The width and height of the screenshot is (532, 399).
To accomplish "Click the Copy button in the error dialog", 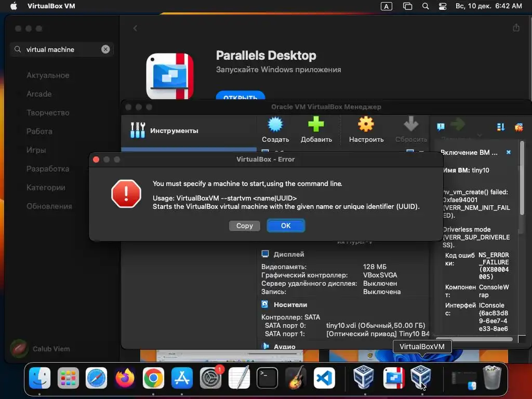I will pyautogui.click(x=244, y=225).
